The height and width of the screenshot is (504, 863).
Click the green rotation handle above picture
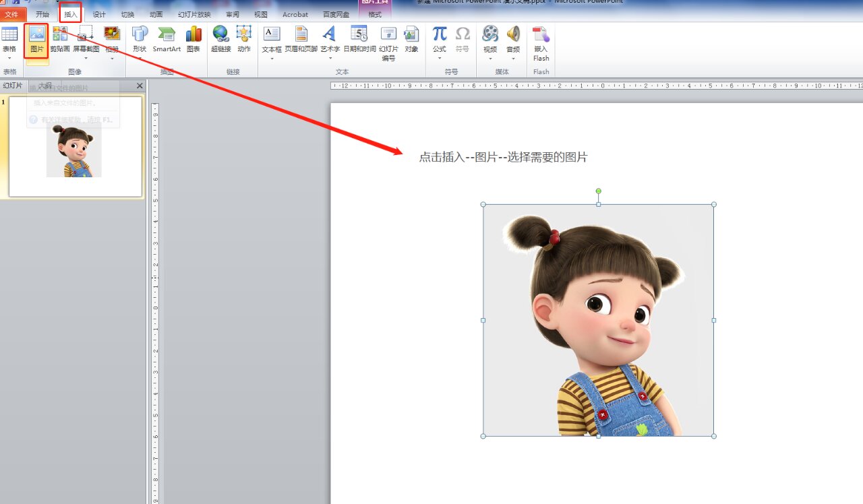(598, 191)
